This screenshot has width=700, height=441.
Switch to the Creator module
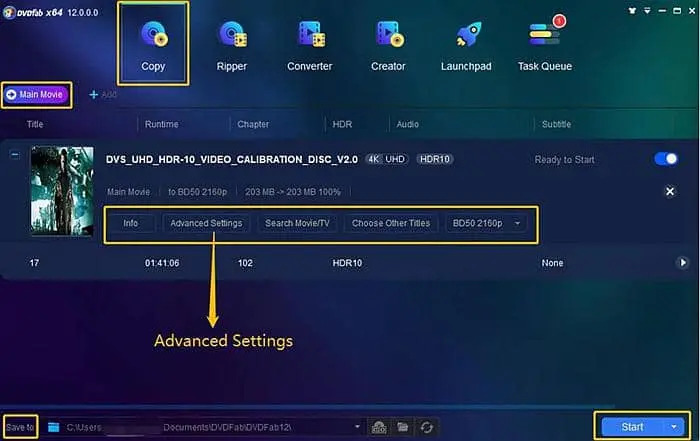pyautogui.click(x=388, y=46)
